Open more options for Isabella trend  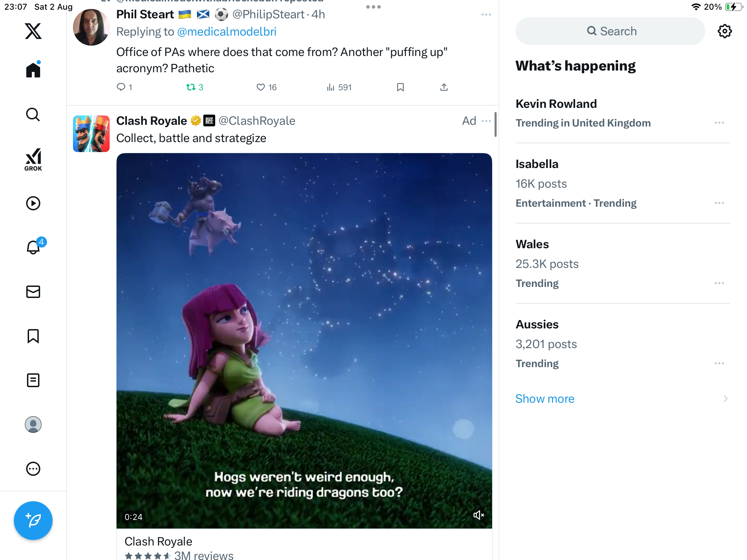coord(719,203)
